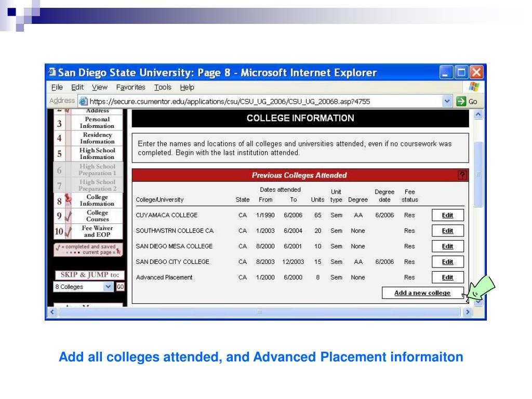532x399 pixels.
Task: Click the Advanced Placement row name
Action: (164, 277)
